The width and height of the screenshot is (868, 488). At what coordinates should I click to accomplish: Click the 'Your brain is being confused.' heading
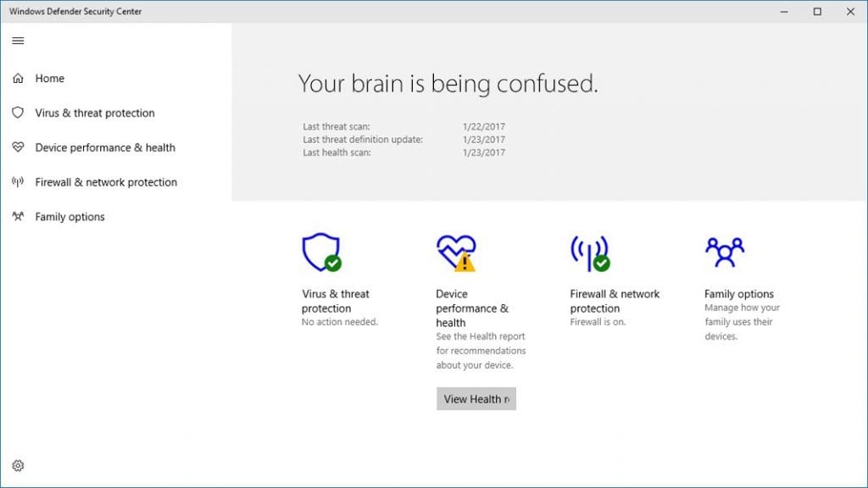[448, 84]
